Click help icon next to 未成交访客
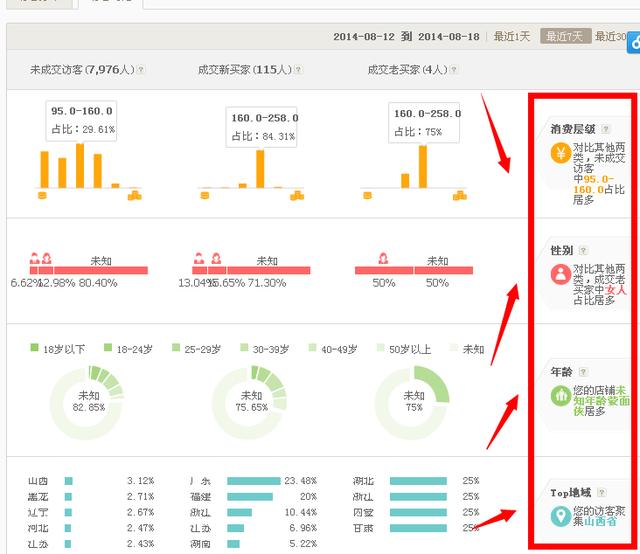Image resolution: width=640 pixels, height=554 pixels. tap(141, 70)
